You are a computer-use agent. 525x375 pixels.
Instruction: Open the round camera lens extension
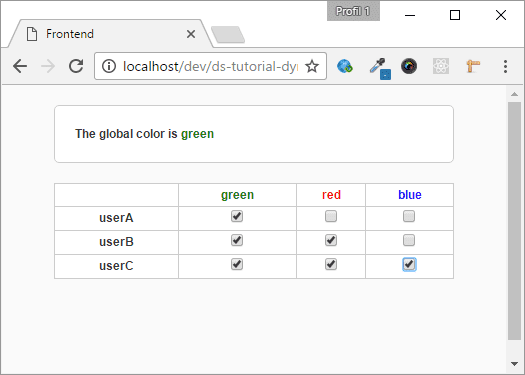[x=409, y=66]
